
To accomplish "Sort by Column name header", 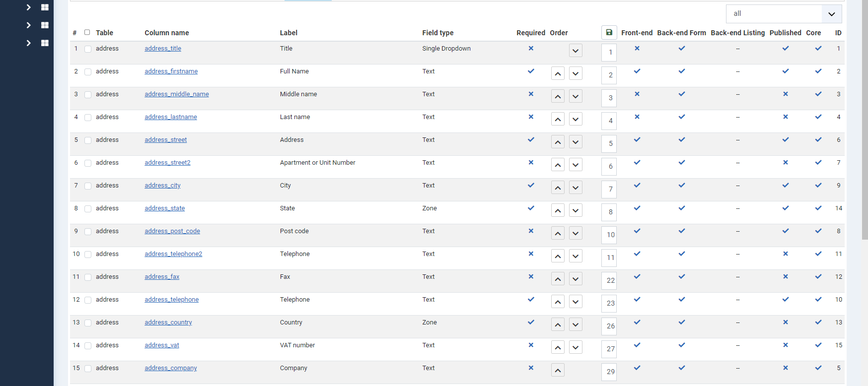I will [167, 33].
